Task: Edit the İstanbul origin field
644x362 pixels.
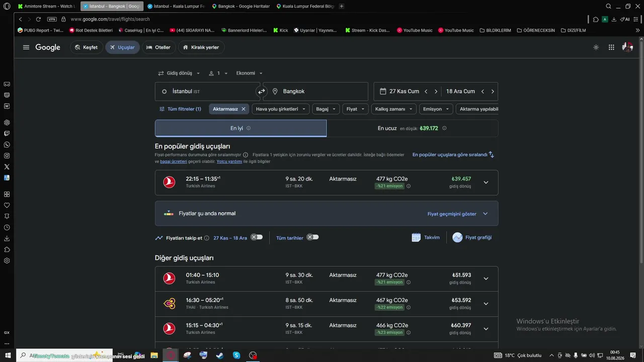Action: 207,92
